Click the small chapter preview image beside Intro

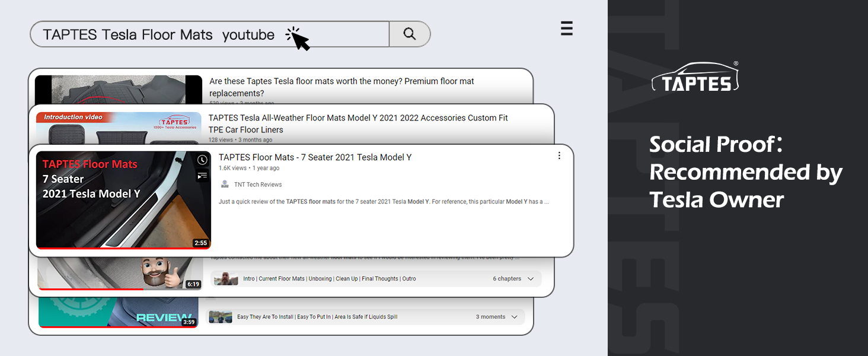(x=226, y=279)
